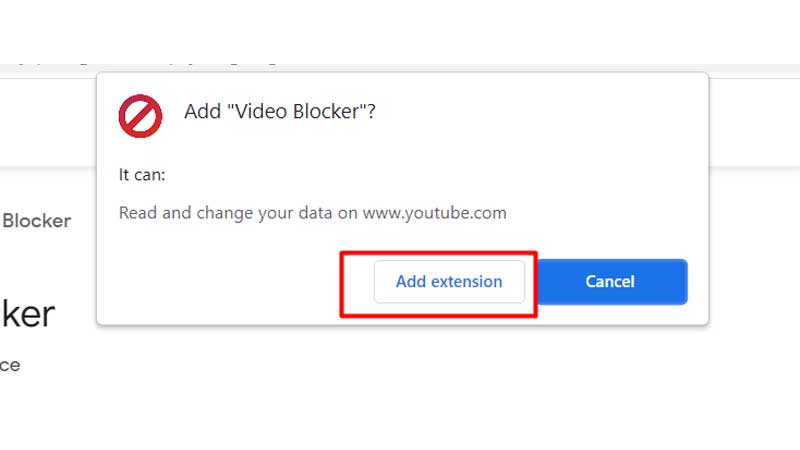The height and width of the screenshot is (450, 800).
Task: Click the Add "Video Blocker"? dialog title
Action: pos(280,111)
